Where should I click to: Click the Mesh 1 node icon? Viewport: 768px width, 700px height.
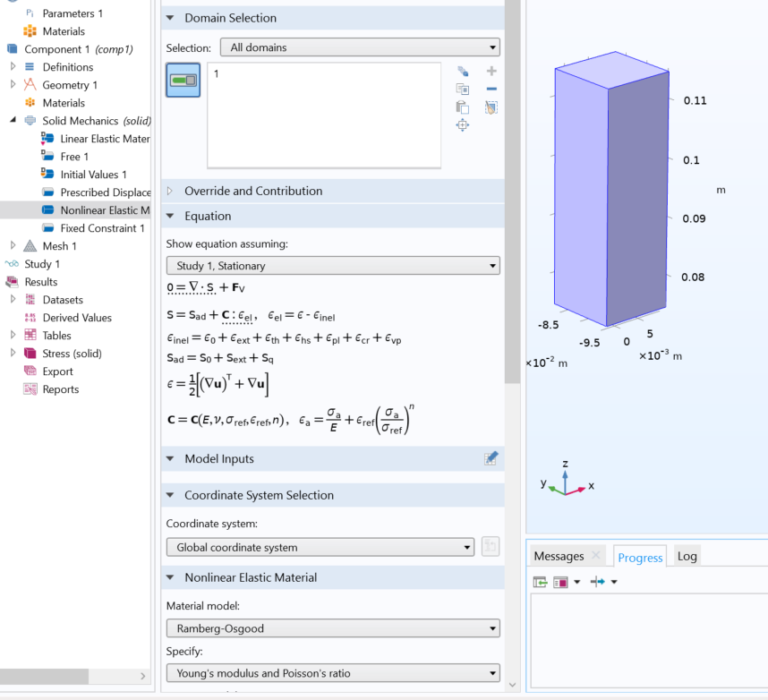[30, 245]
